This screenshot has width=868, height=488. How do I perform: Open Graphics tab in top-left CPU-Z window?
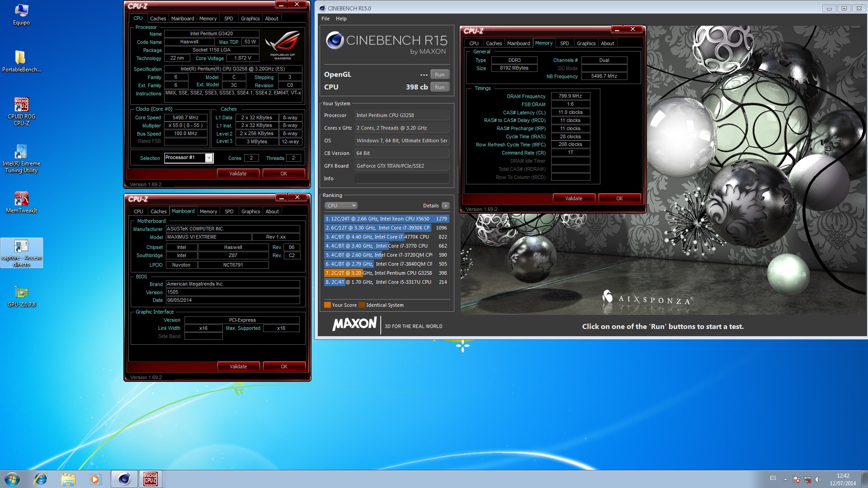click(x=250, y=19)
